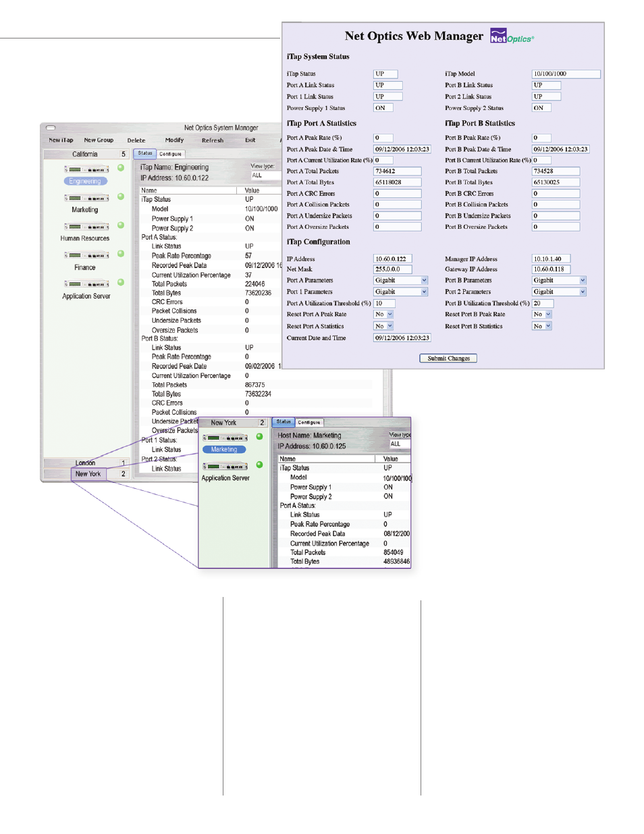Switch to Configure tab in New York panel

tap(309, 422)
